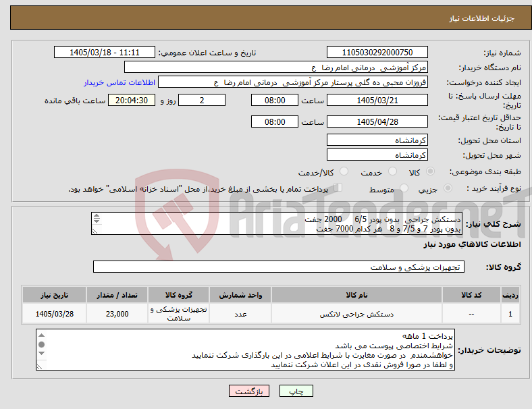Click the تاریخ نیاز column header
Viewport: 532px width, 409px height.
pyautogui.click(x=54, y=295)
